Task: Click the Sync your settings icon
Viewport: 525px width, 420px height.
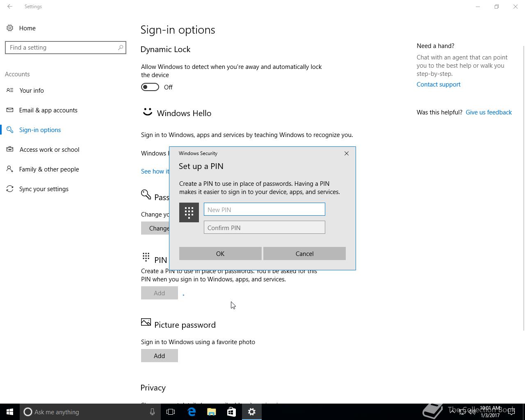Action: [10, 189]
